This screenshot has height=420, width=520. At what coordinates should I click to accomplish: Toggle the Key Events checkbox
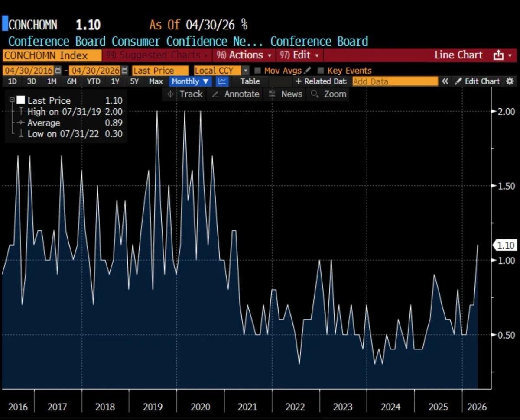(321, 70)
